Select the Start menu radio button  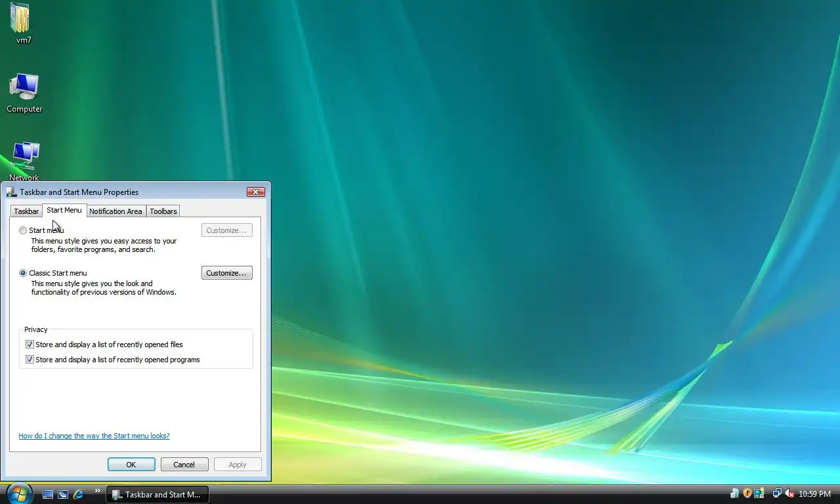coord(23,230)
